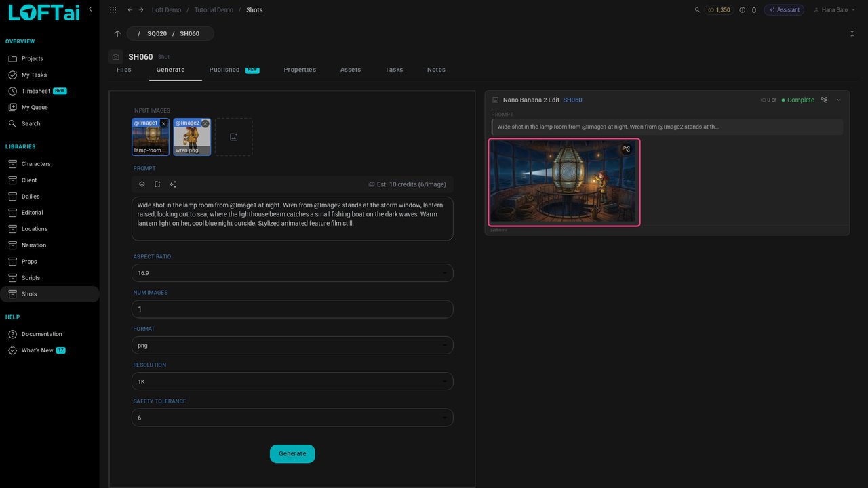Select the lamp-room input image thumbnail

151,137
